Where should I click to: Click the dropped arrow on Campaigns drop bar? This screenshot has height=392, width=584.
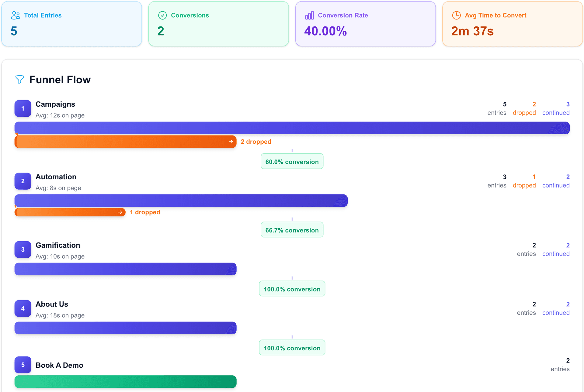point(231,141)
